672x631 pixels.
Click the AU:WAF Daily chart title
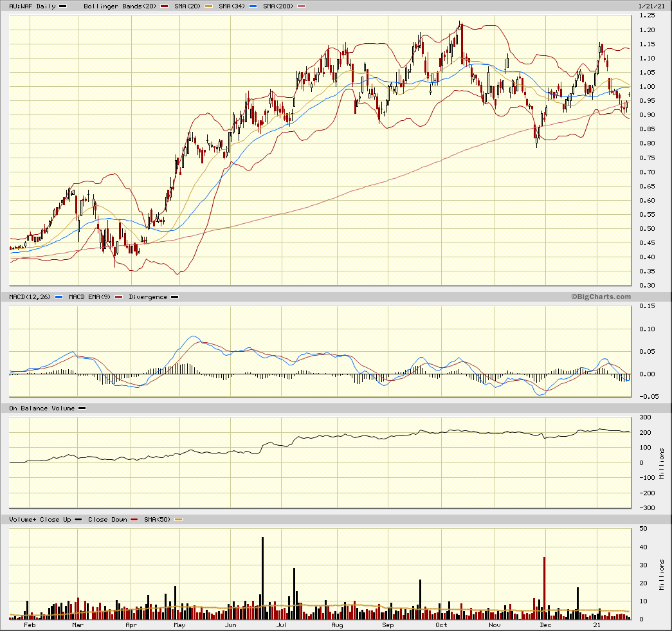click(x=33, y=6)
